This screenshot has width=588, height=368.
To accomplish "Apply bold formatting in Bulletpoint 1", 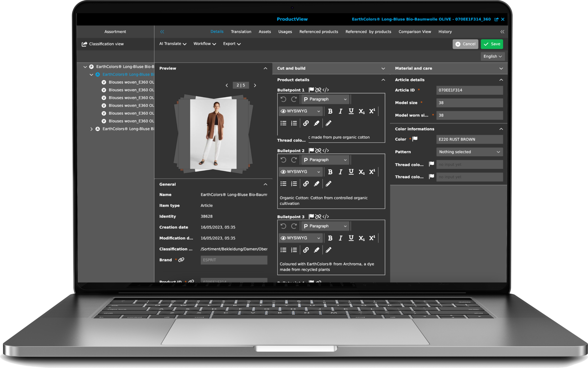I will tap(330, 111).
